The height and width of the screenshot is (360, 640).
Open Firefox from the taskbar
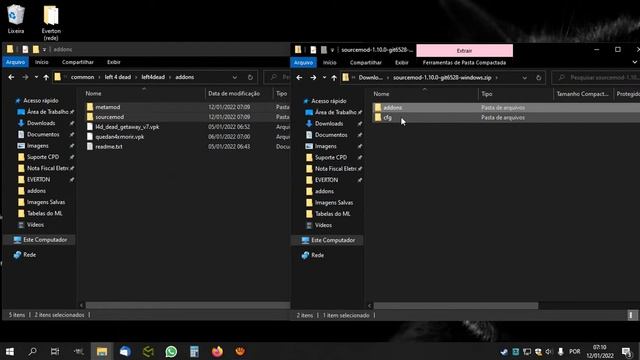217,351
